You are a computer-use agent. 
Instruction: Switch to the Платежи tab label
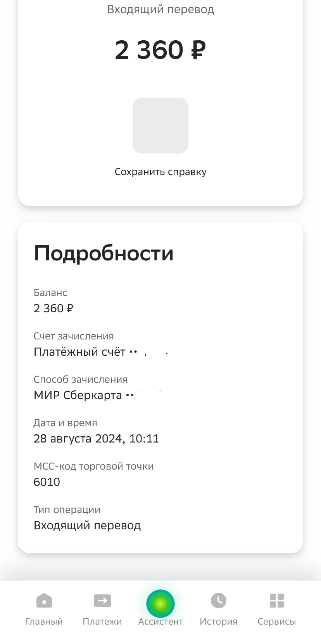(x=102, y=622)
